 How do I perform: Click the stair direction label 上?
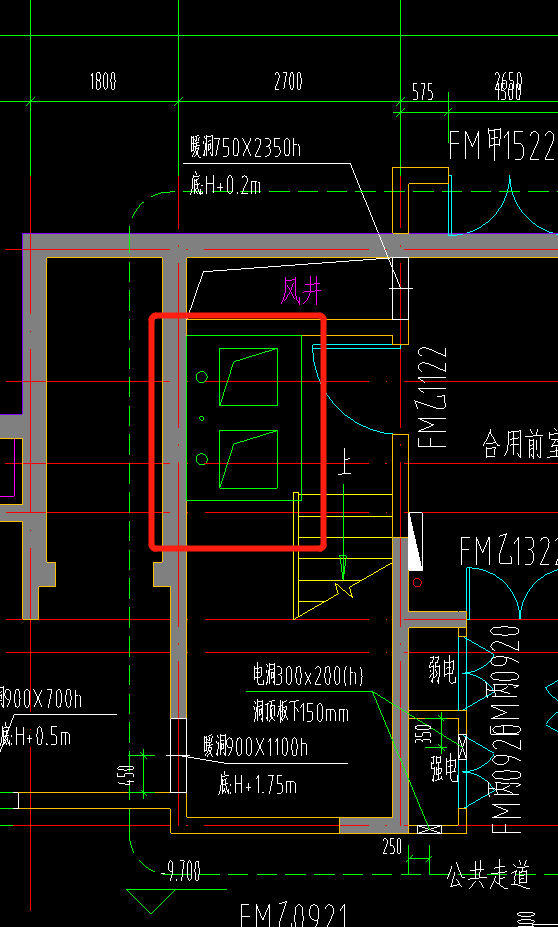click(344, 462)
